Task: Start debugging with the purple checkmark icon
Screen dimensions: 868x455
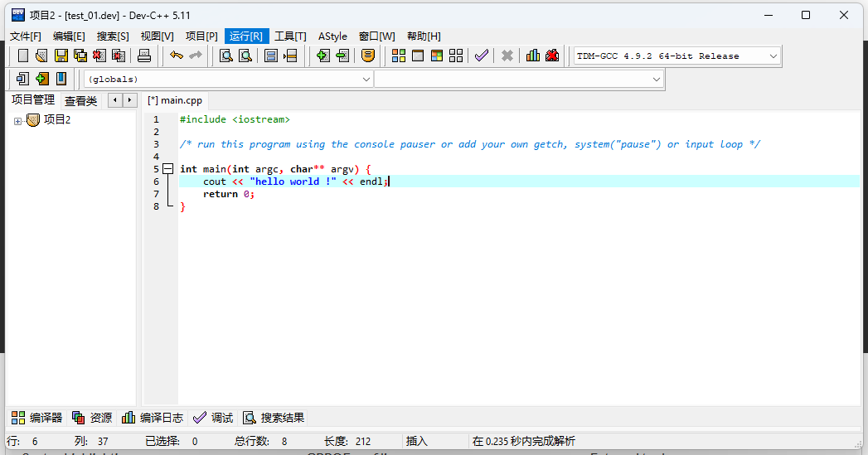Action: [481, 56]
